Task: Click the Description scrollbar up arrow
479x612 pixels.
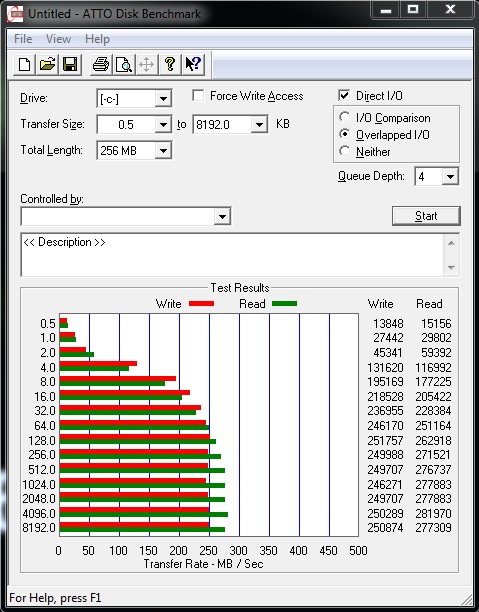Action: tap(451, 244)
